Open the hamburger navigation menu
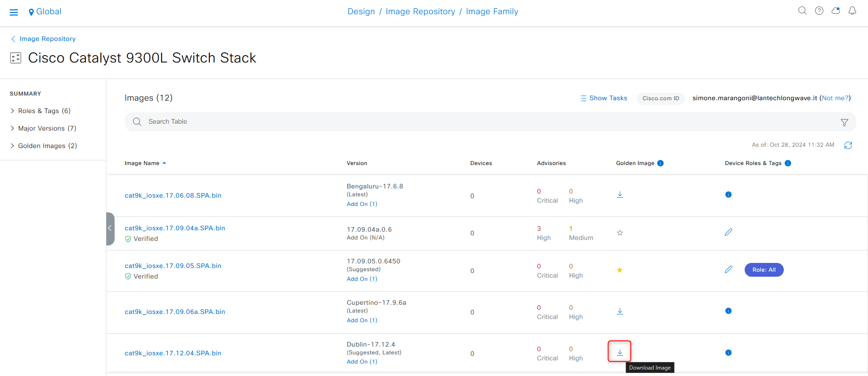Screen dimensions: 868x376 14,12
